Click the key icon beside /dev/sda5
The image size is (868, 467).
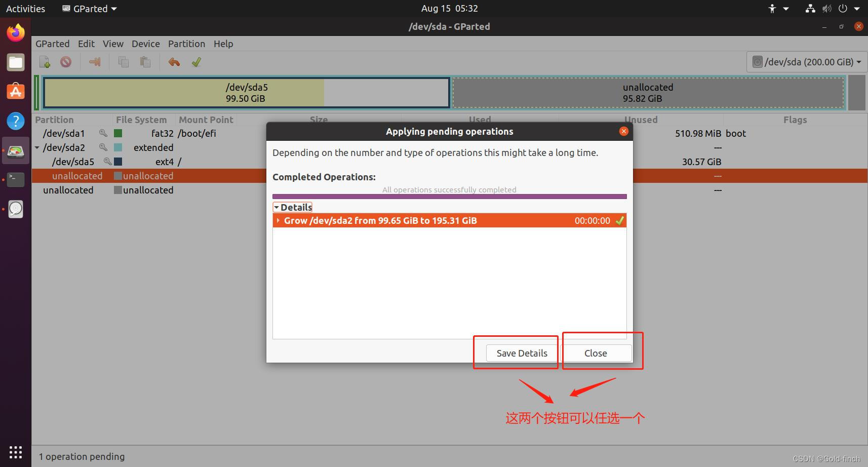tap(107, 162)
